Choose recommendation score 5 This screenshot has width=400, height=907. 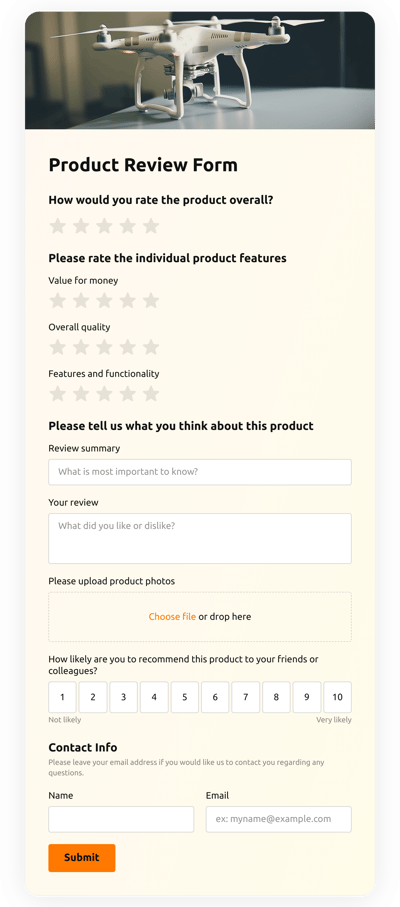[x=185, y=697]
